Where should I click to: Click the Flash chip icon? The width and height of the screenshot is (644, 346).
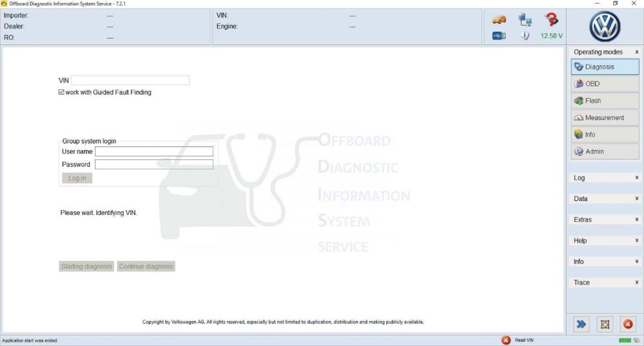click(579, 101)
